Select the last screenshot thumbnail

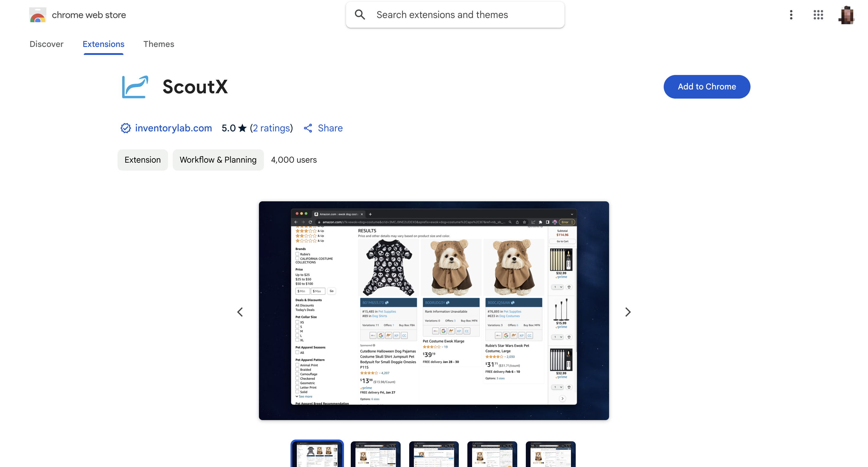coord(551,454)
